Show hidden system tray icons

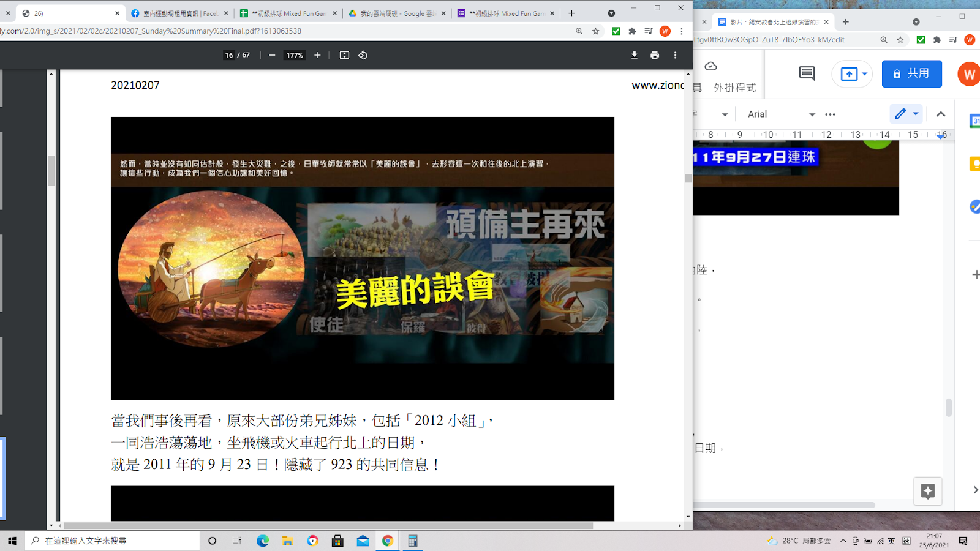pyautogui.click(x=843, y=541)
